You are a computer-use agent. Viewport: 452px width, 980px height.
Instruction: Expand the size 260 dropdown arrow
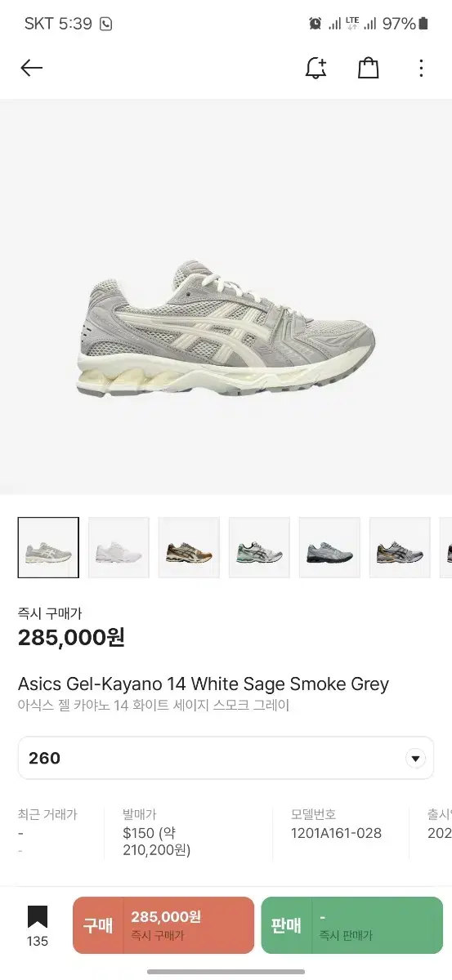point(416,758)
